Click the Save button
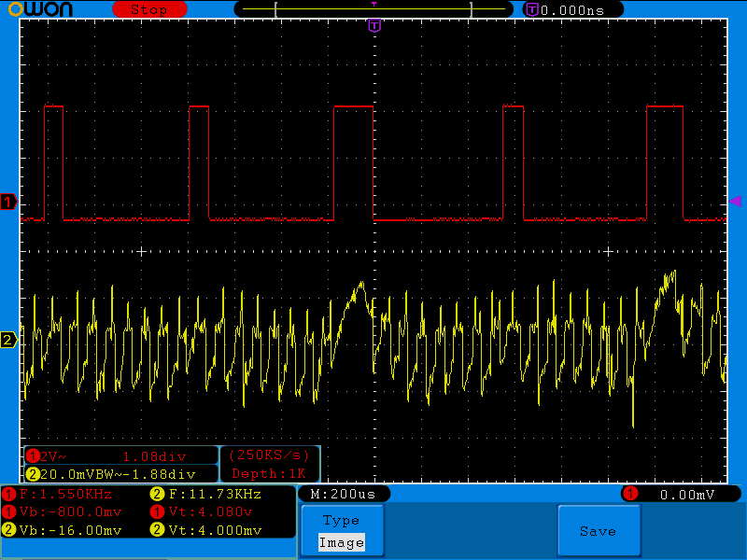The height and width of the screenshot is (560, 747). tap(599, 531)
